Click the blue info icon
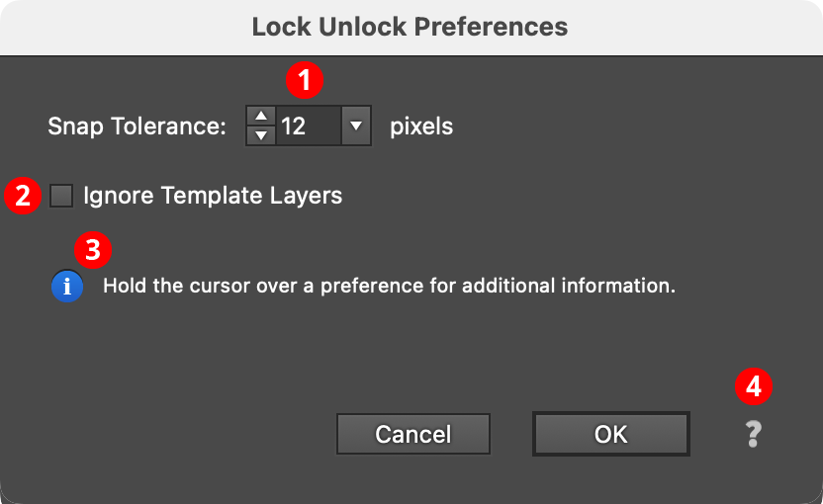The width and height of the screenshot is (823, 504). point(67,287)
